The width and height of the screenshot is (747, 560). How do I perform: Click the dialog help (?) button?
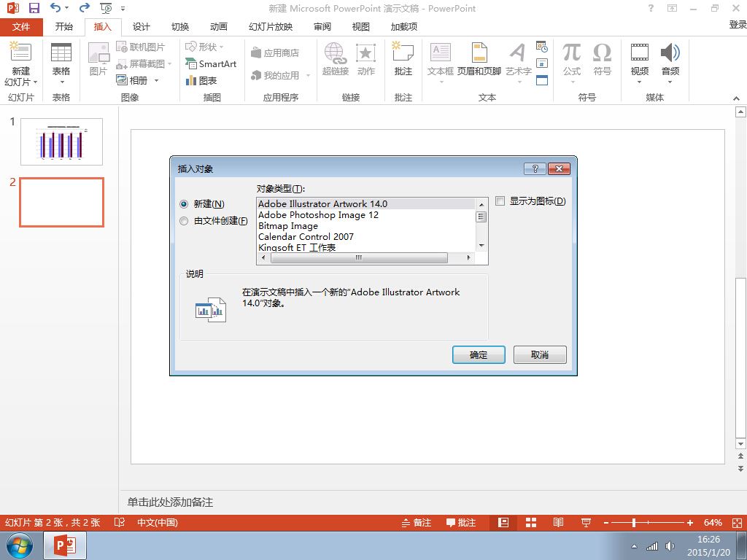point(535,168)
